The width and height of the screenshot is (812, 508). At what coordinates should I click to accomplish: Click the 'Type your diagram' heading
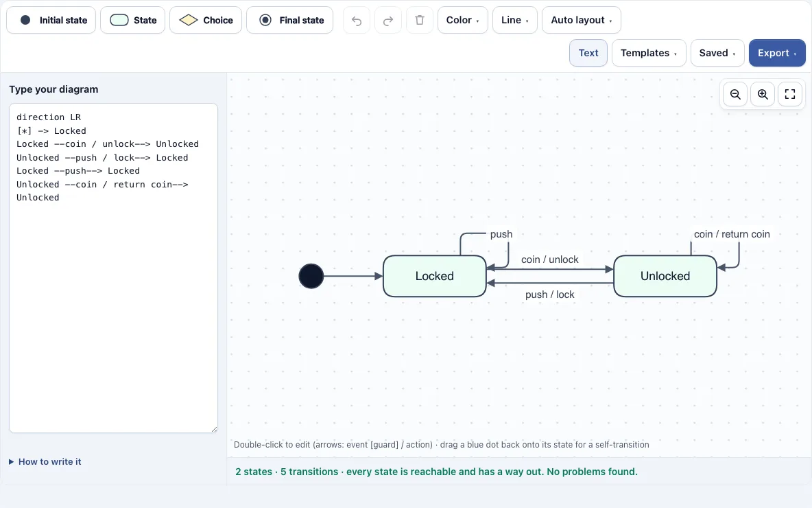(54, 89)
